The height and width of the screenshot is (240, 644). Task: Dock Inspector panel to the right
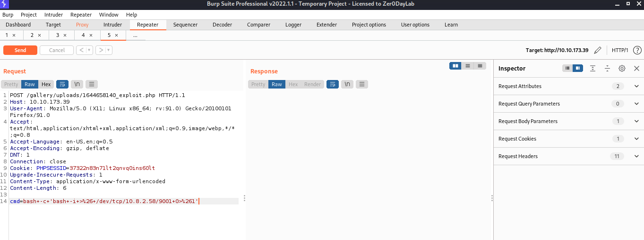click(578, 68)
